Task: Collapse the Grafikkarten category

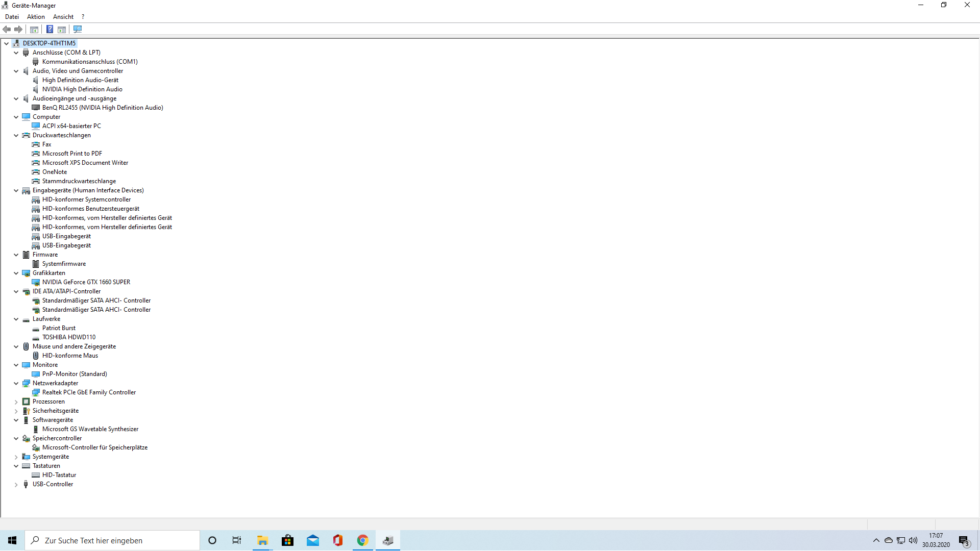Action: pos(16,273)
